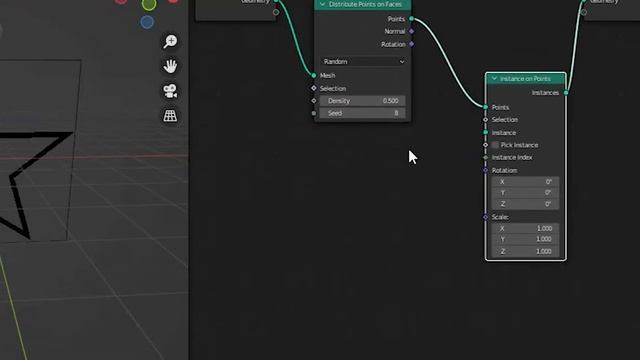Select Distribute Points on Faces node title
The image size is (640, 360).
coord(365,4)
